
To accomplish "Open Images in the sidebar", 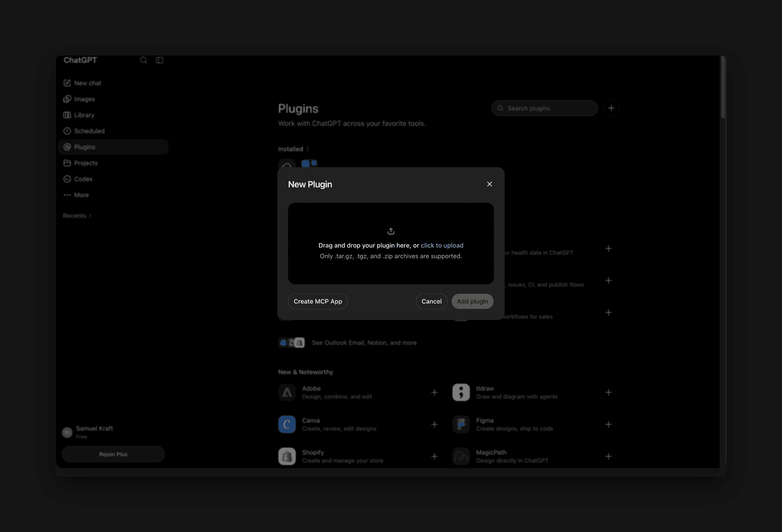I will (113, 99).
